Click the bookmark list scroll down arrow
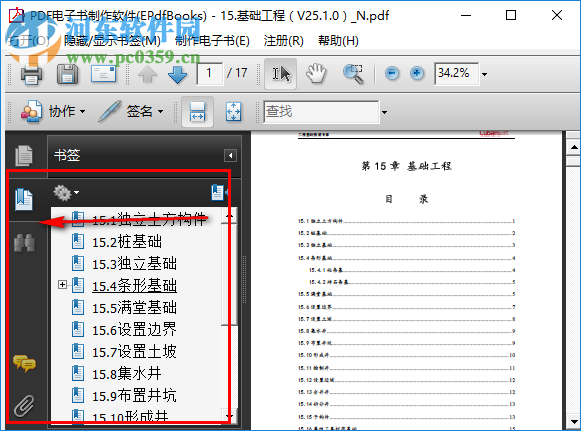This screenshot has width=581, height=431. click(x=229, y=416)
